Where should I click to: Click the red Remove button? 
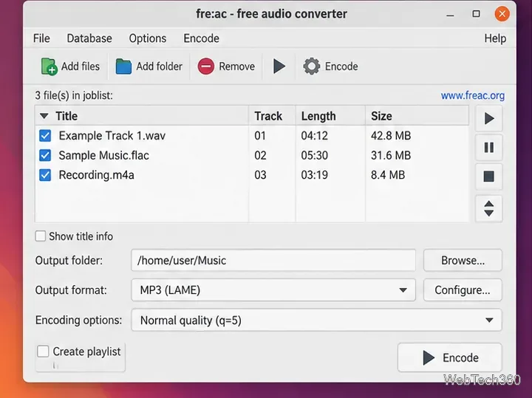tap(226, 66)
